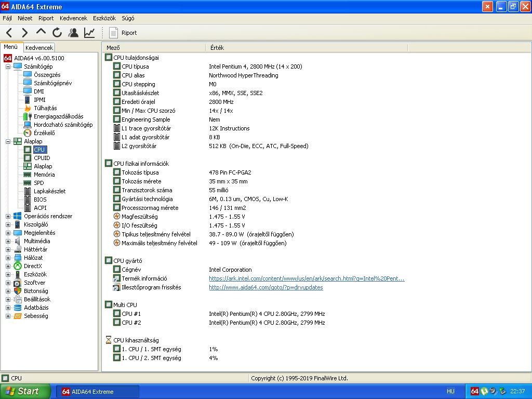Open Összegzés in the tree
The height and width of the screenshot is (399, 532).
(47, 75)
